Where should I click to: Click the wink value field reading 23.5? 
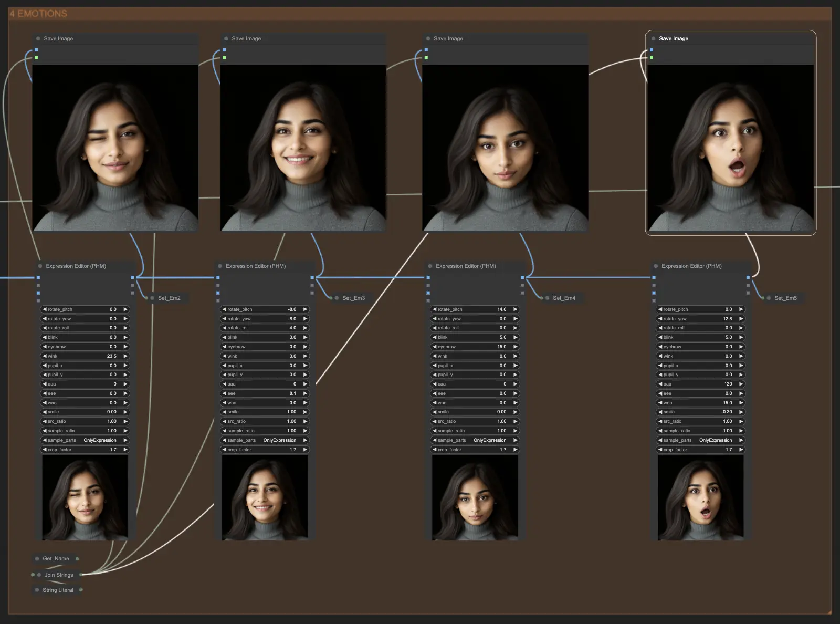85,356
